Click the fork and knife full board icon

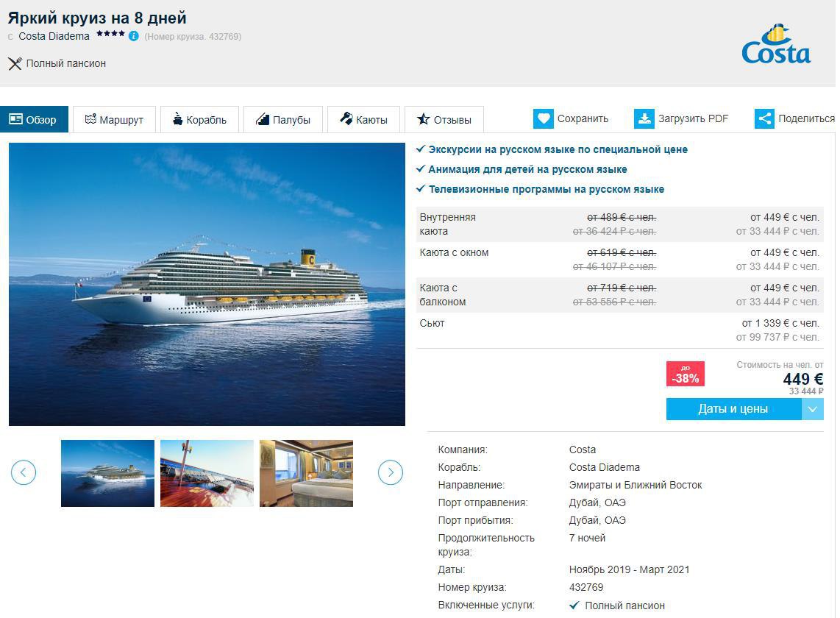15,64
